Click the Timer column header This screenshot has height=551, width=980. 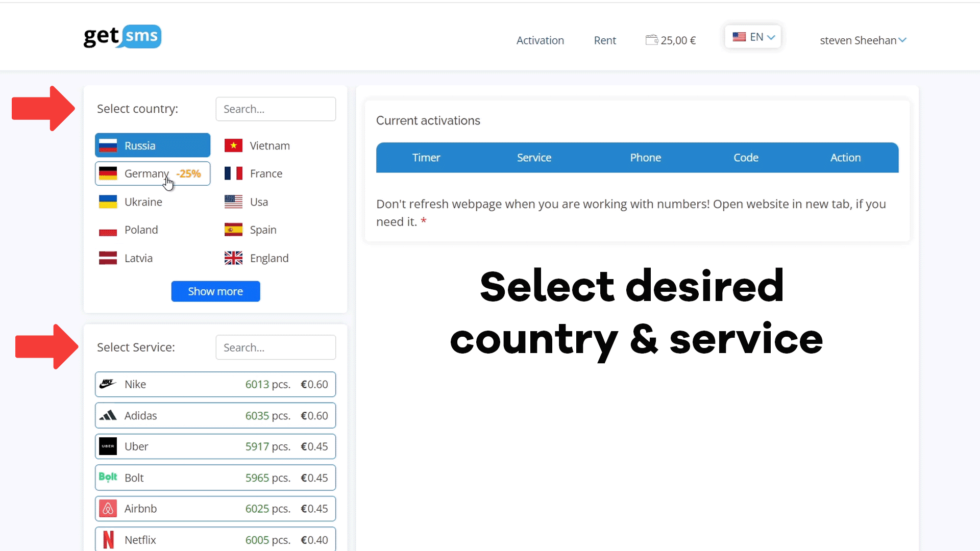click(x=426, y=158)
